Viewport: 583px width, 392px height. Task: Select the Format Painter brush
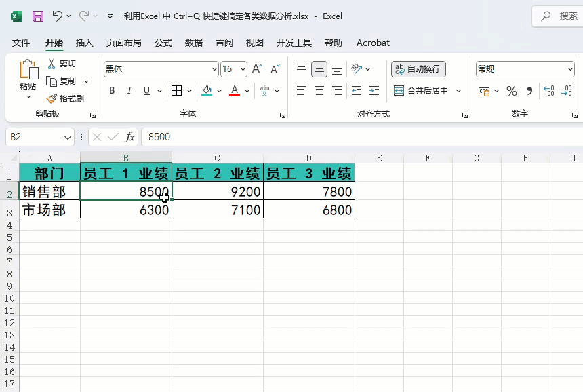coord(52,98)
